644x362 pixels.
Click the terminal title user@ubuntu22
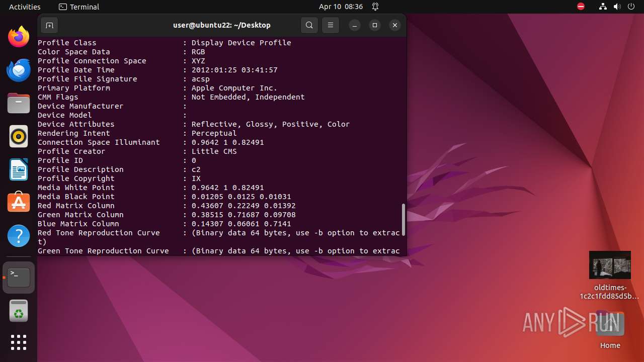(x=221, y=25)
